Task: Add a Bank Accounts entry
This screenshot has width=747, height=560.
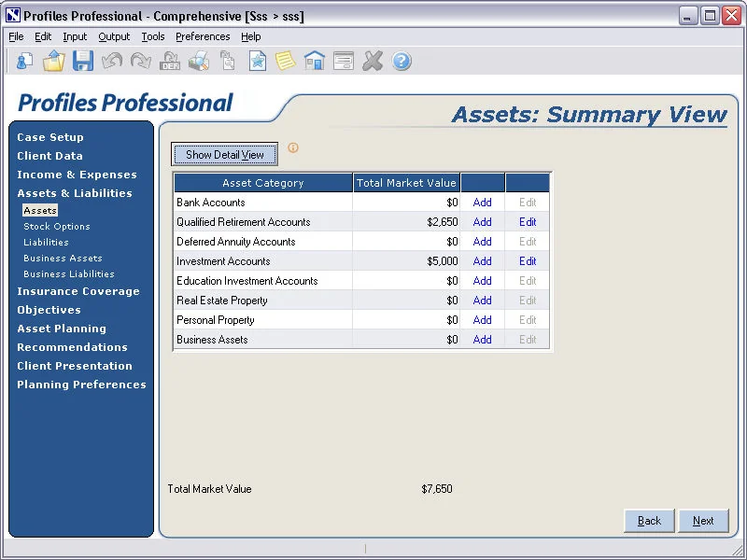Action: pyautogui.click(x=482, y=203)
